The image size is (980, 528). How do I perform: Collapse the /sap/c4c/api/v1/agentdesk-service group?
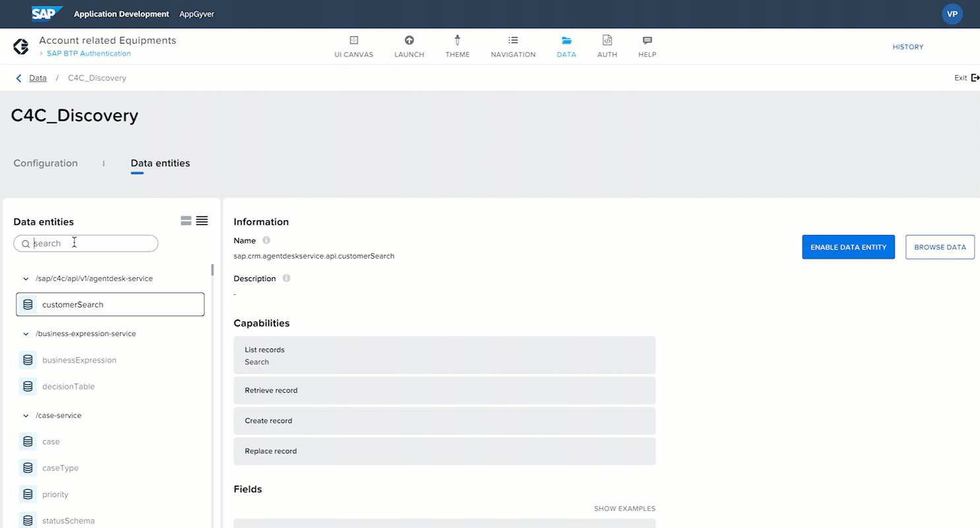[x=26, y=279]
